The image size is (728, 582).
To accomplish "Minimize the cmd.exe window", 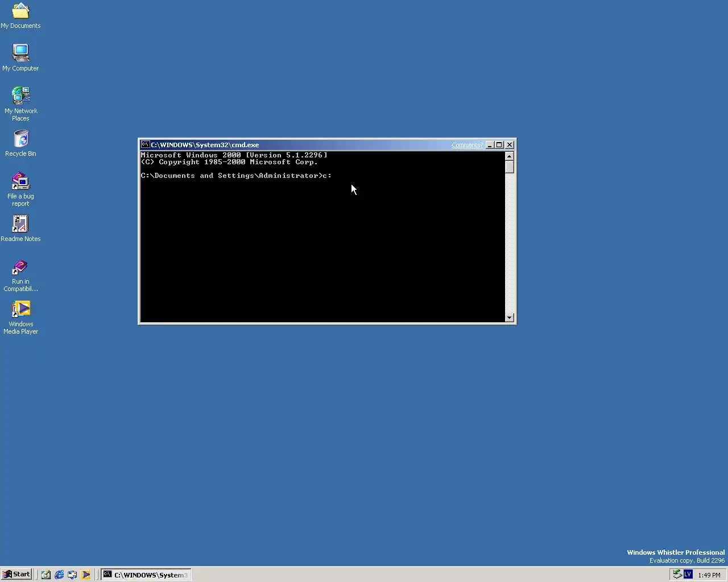I will (490, 145).
